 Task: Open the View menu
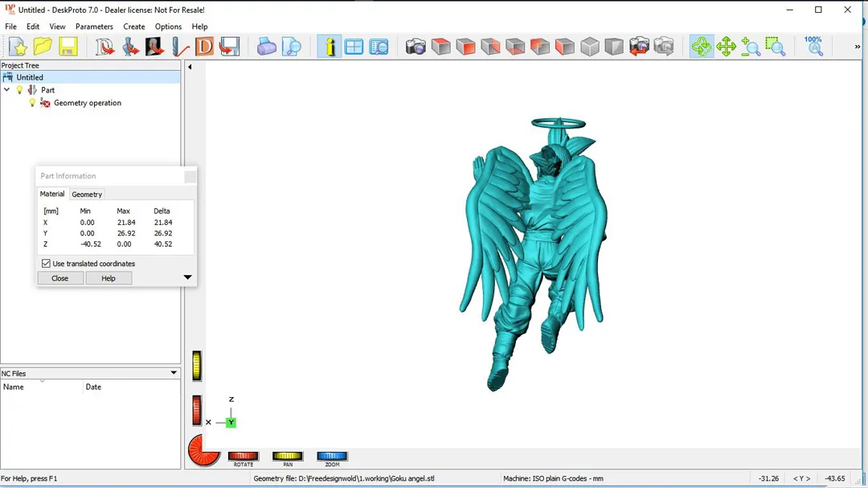click(57, 27)
